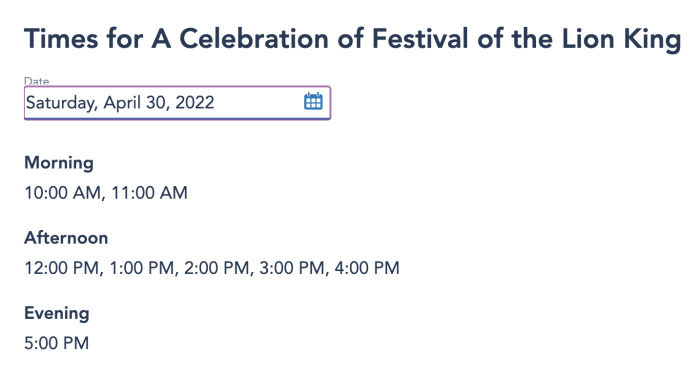Focus the Date input field
The width and height of the screenshot is (700, 376).
(x=177, y=103)
